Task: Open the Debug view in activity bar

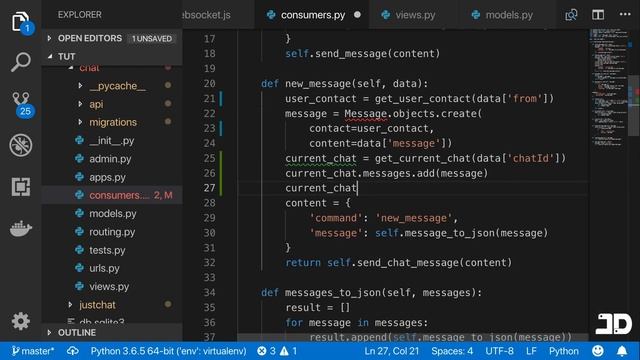Action: 20,145
